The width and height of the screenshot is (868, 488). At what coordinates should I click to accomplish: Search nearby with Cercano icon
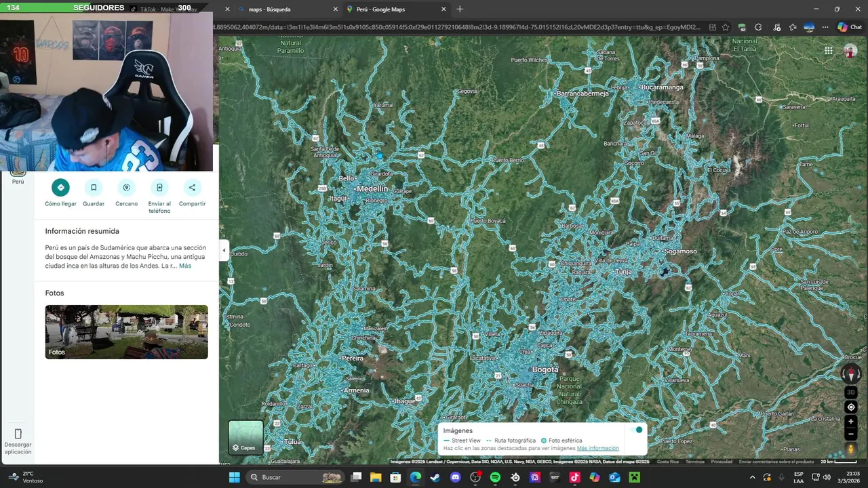click(x=126, y=188)
